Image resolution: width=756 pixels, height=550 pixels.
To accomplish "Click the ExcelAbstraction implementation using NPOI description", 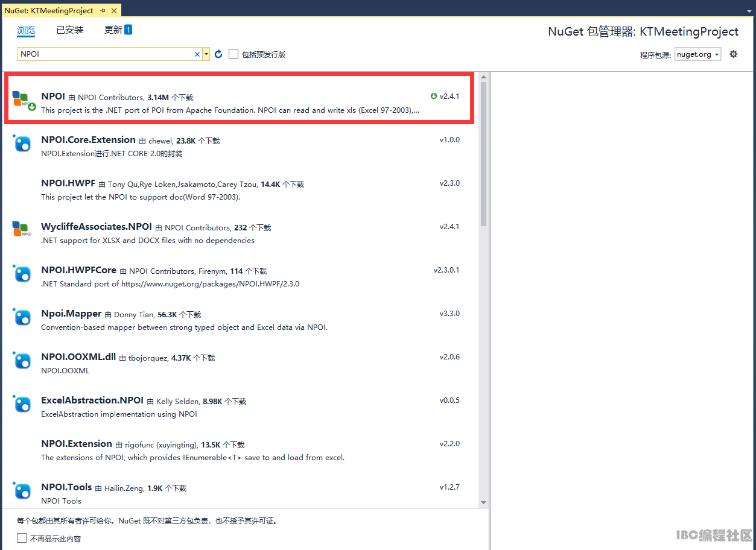I will click(x=119, y=414).
